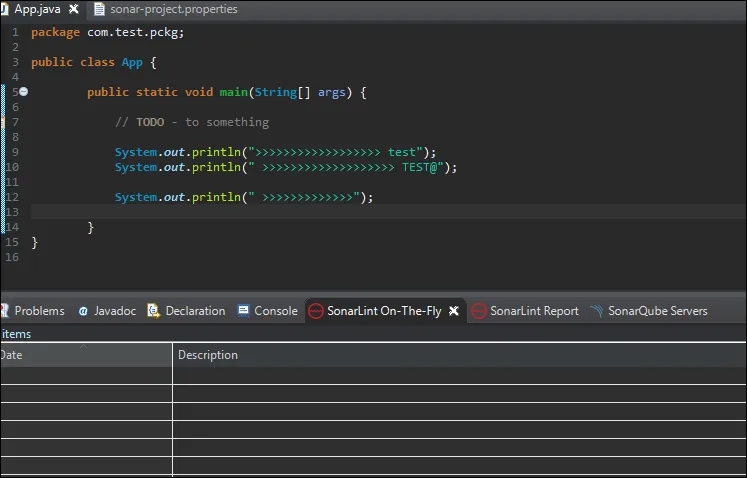Close the App.java editor tab

click(x=74, y=9)
